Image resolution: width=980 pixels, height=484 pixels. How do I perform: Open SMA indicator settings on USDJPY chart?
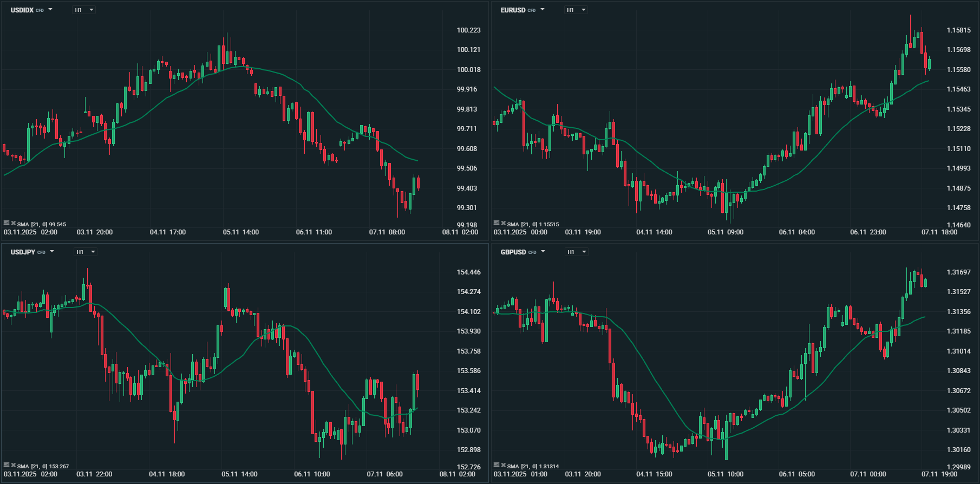pos(6,465)
